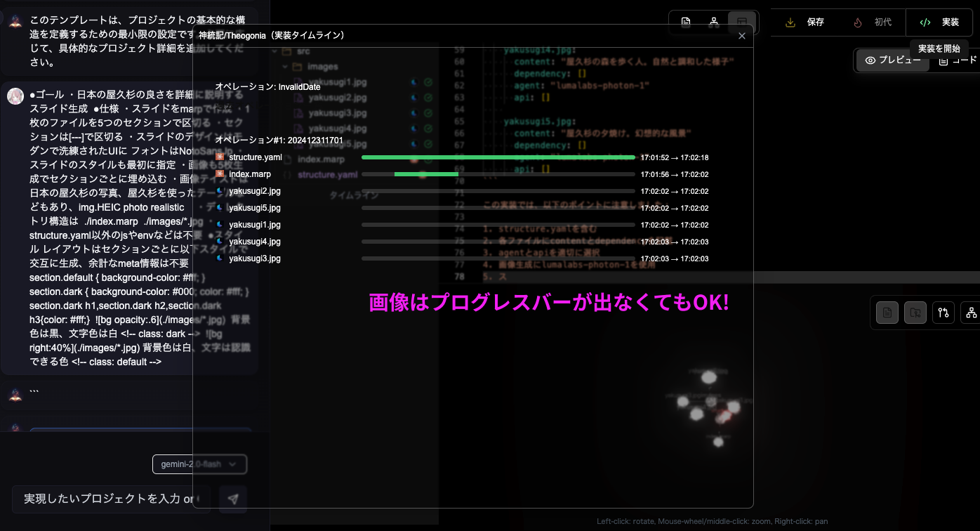This screenshot has height=531, width=980.
Task: Click the オペレーション: InvalidDate heading
Action: coord(268,87)
